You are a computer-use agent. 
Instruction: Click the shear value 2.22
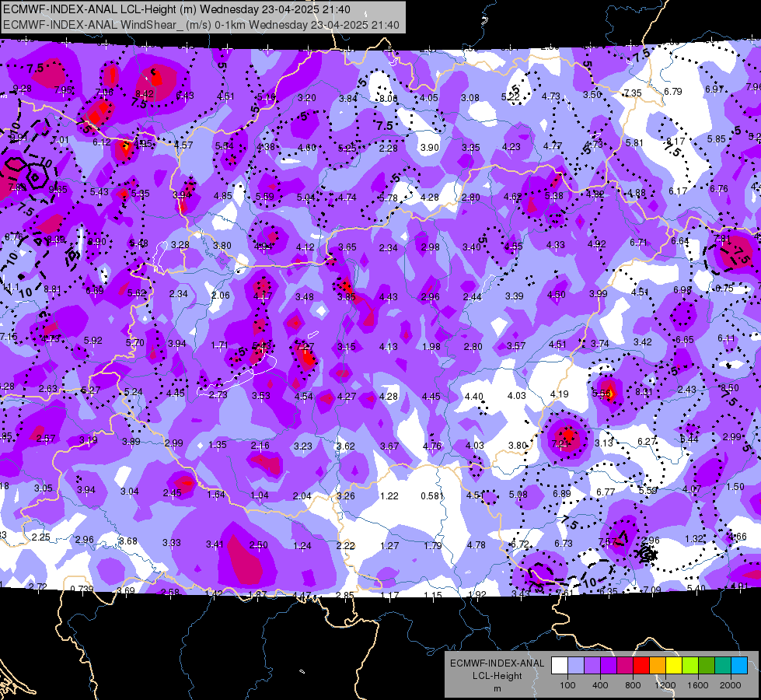[346, 545]
